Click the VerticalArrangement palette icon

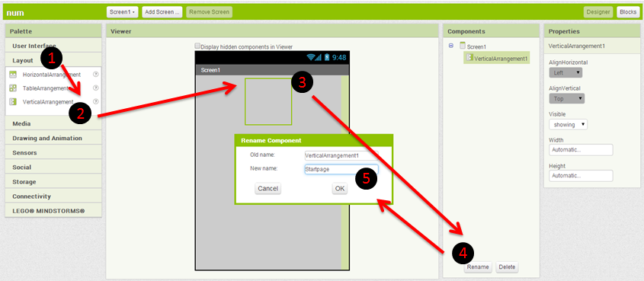tap(13, 101)
